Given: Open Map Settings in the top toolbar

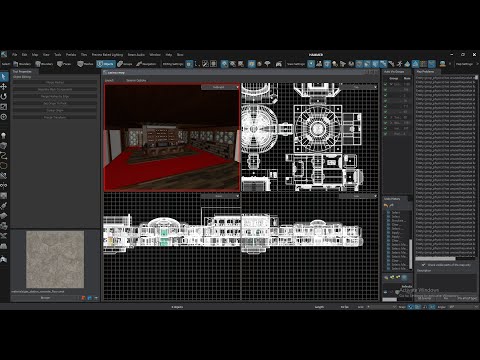Looking at the screenshot, I should 464,64.
